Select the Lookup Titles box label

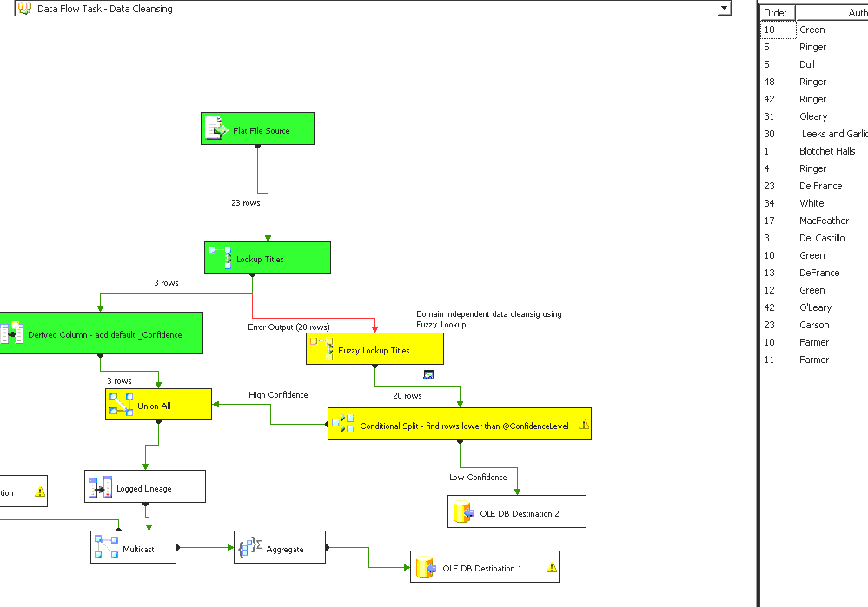pyautogui.click(x=260, y=259)
